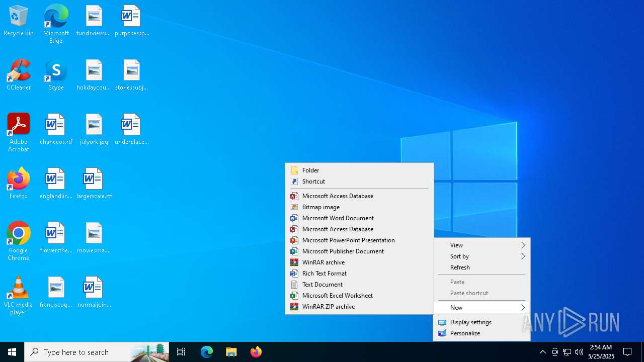644x362 pixels.
Task: Create a new Text Document
Action: pos(359,285)
